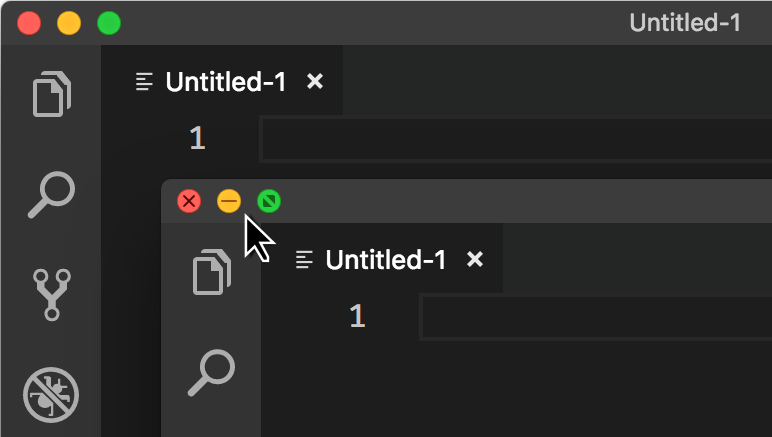
Task: Place cursor in line 1 of foreground editor
Action: [596, 317]
